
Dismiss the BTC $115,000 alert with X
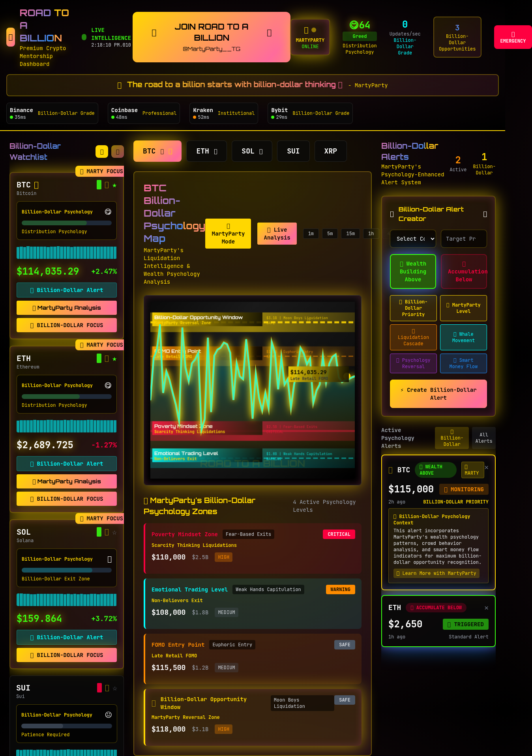486,468
